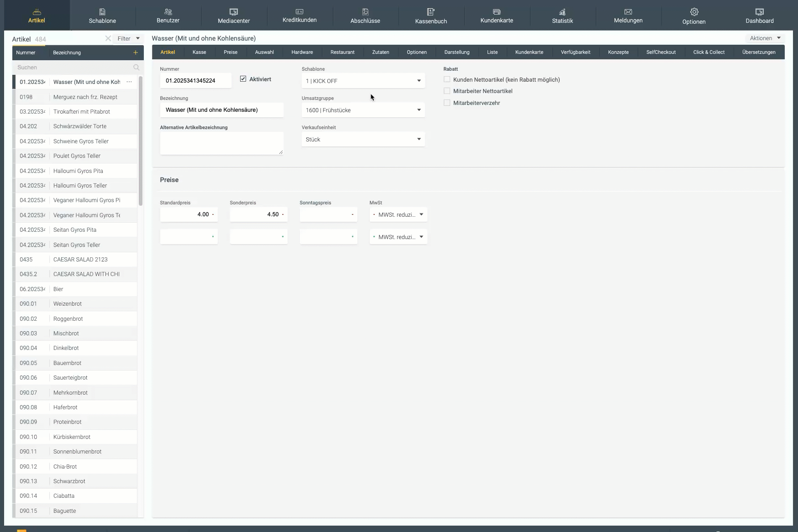Viewport: 798px width, 532px height.
Task: Switch to the Restaurant tab
Action: [342, 52]
